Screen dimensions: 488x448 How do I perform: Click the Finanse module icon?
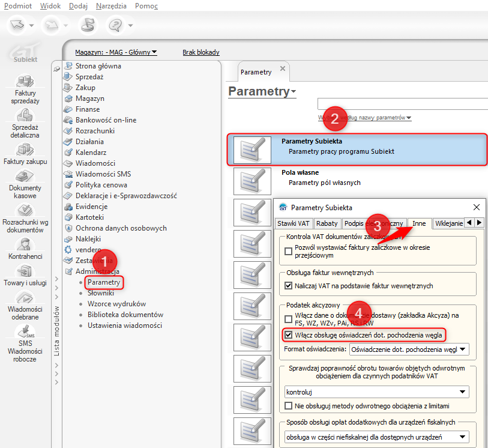(x=68, y=109)
